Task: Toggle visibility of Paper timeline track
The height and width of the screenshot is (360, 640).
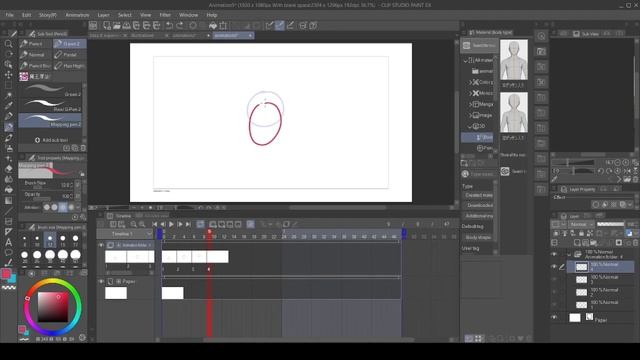Action: (101, 282)
